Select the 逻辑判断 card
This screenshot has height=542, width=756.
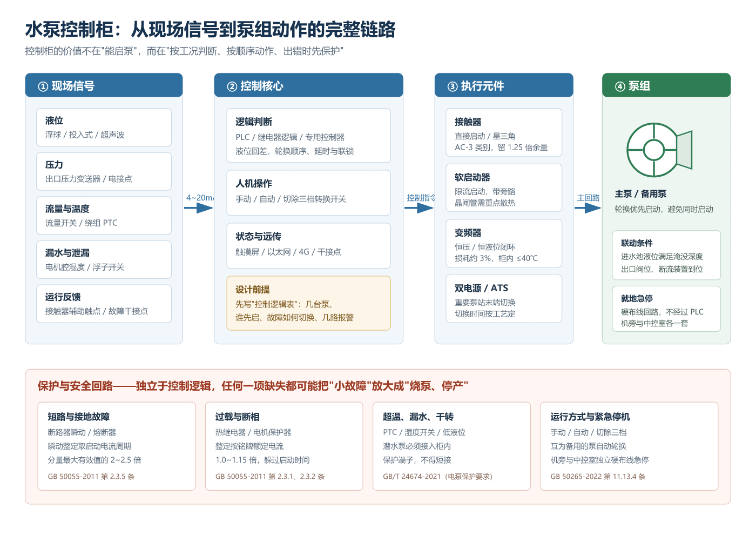308,136
